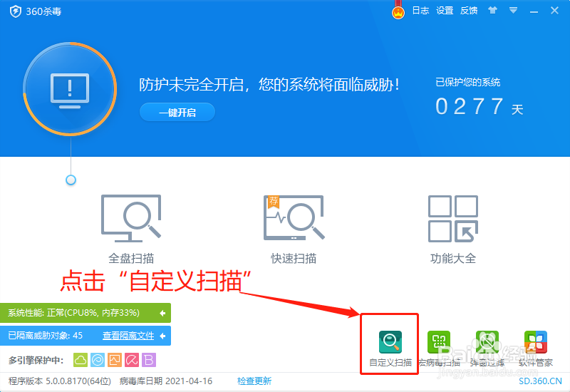Click the 多引擎保护中 label
This screenshot has height=392, width=570.
(36, 361)
